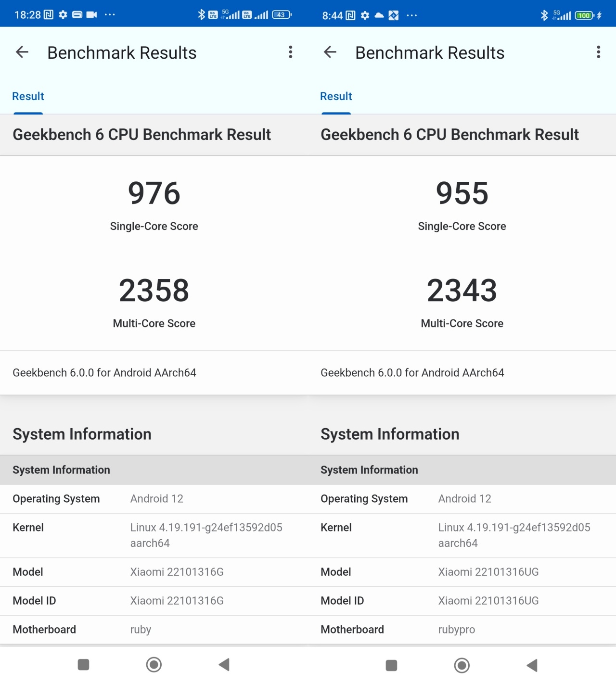Tap motherboard value rubypro
The width and height of the screenshot is (616, 684).
point(457,630)
